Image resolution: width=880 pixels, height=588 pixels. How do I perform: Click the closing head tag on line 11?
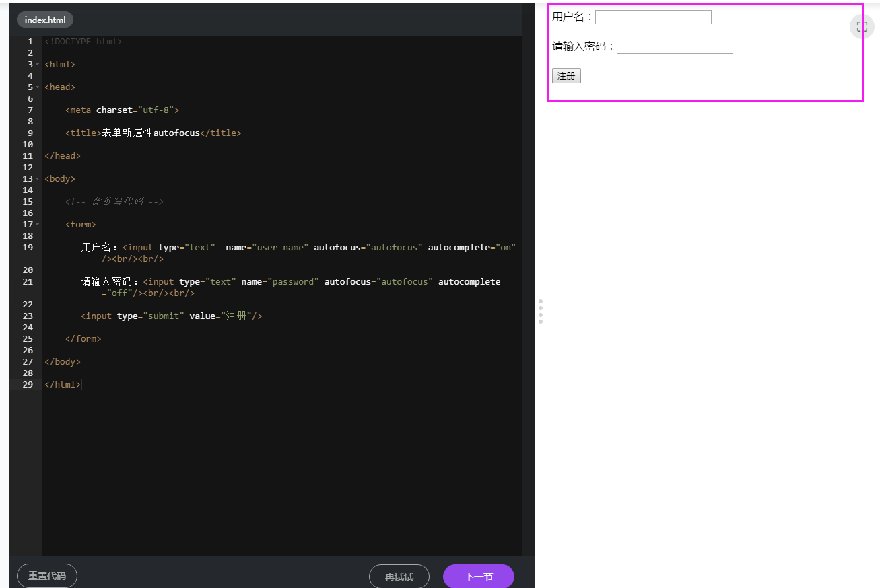[63, 156]
